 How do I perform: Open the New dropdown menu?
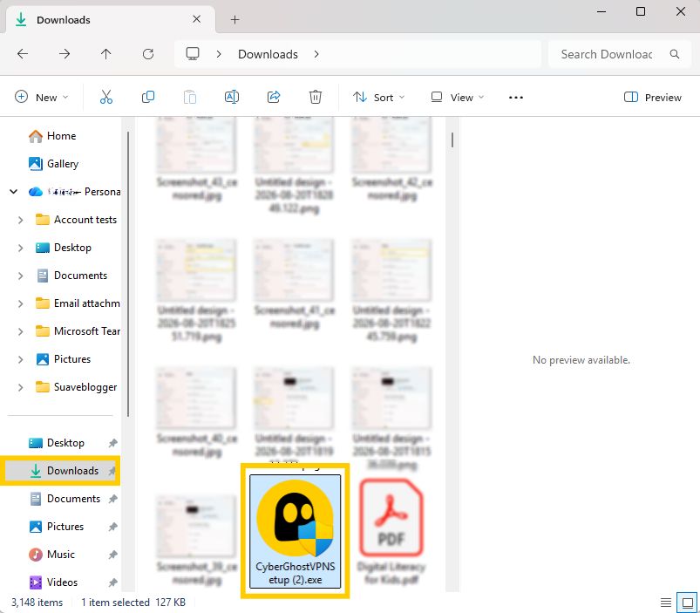pos(42,98)
